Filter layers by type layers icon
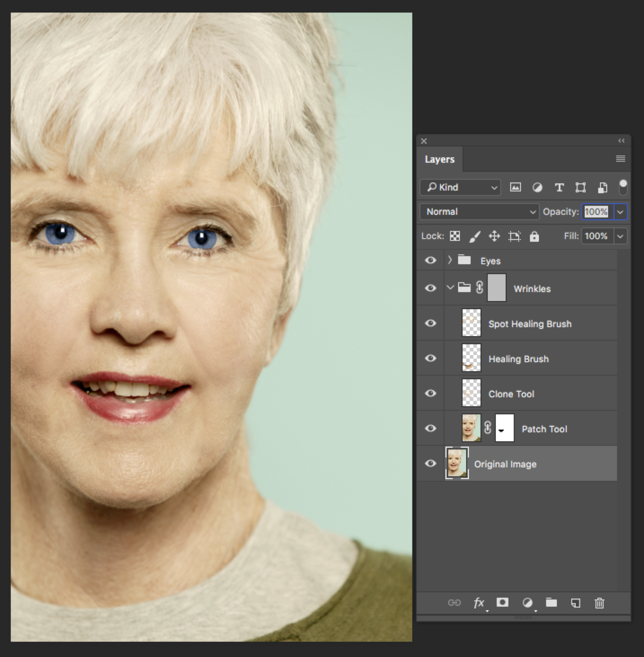The height and width of the screenshot is (657, 644). [x=559, y=187]
